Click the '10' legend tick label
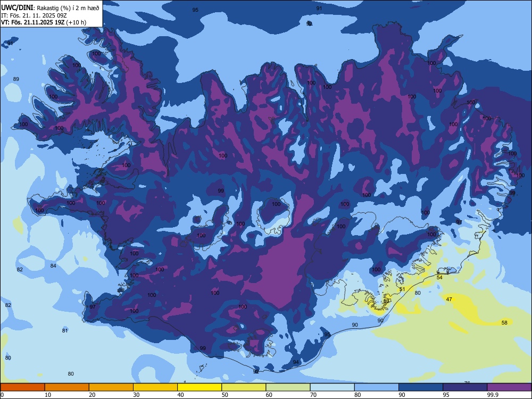 [48, 395]
